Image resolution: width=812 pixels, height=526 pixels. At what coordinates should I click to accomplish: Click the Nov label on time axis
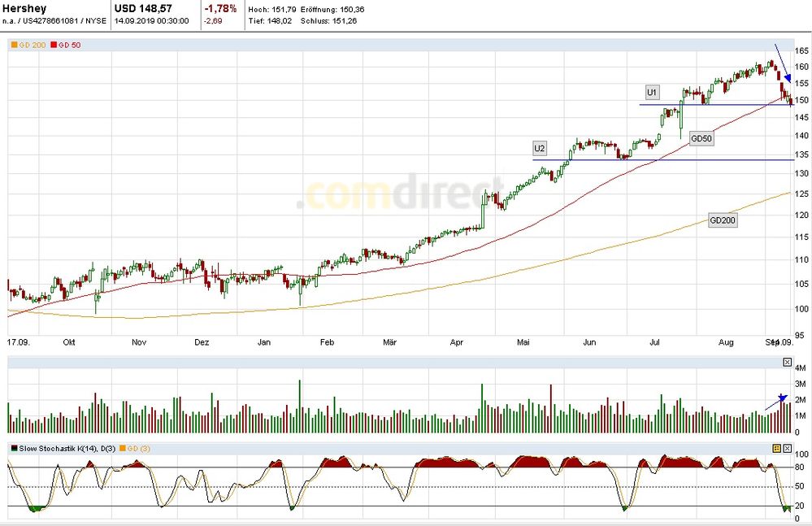tap(139, 342)
